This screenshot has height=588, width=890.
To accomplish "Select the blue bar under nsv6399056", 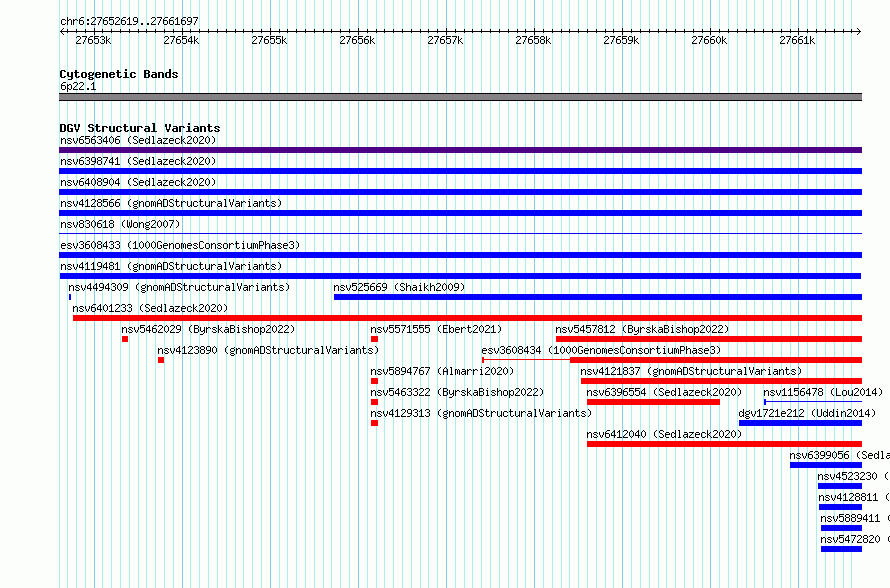I will [x=826, y=465].
